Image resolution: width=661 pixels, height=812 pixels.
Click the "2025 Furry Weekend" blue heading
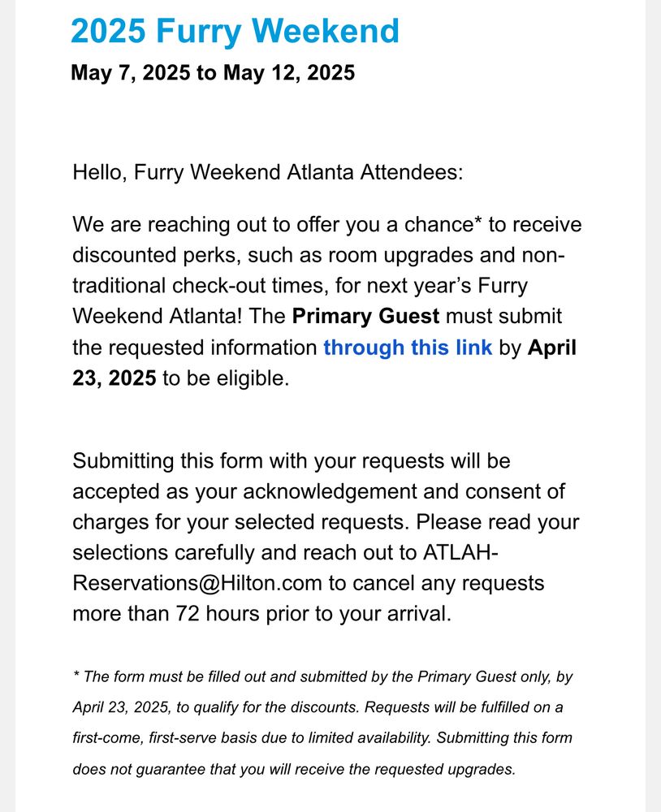(x=235, y=31)
